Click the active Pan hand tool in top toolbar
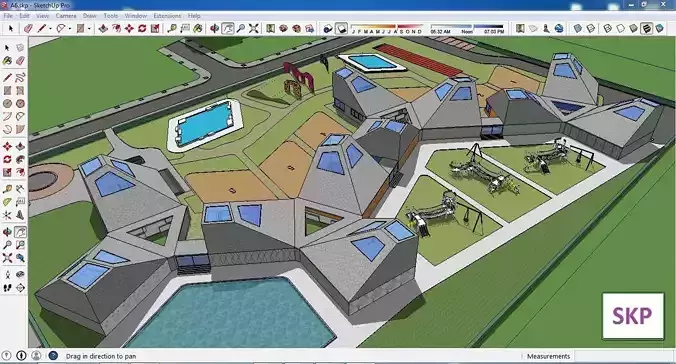Screen dimensions: 676x364 pyautogui.click(x=228, y=28)
